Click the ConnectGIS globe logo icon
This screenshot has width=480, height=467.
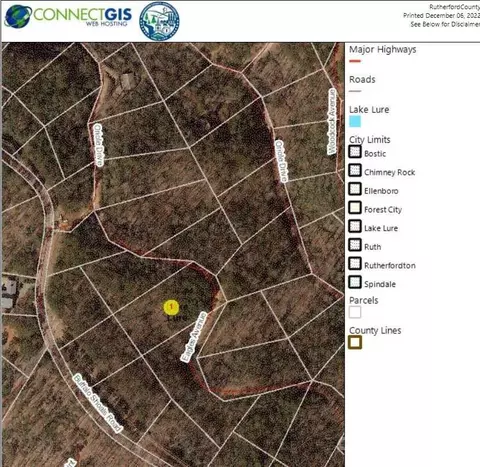click(18, 16)
